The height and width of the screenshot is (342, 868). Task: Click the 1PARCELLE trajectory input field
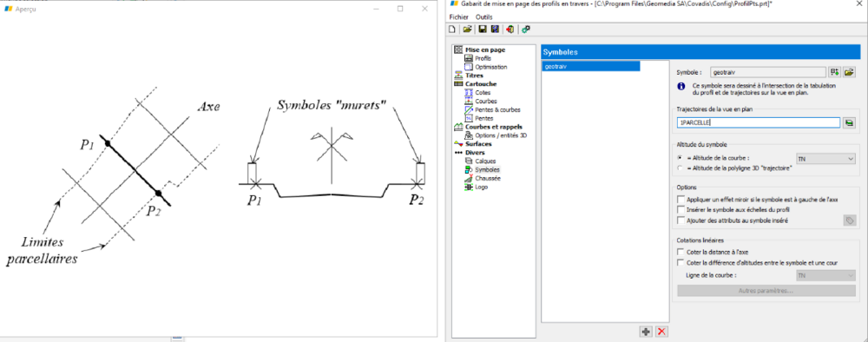(x=759, y=123)
